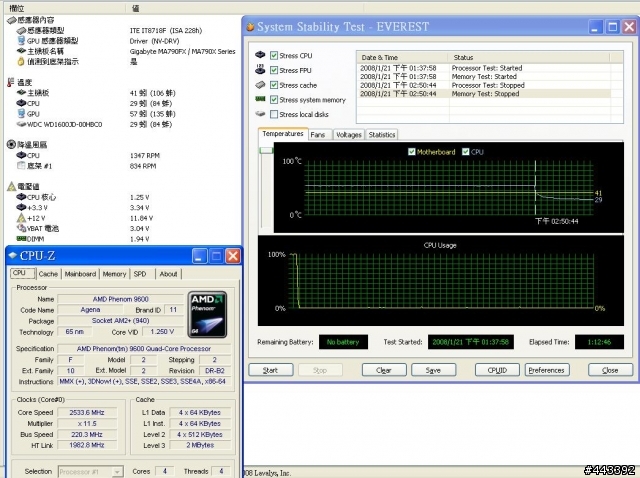
Task: Open the Voltages tab
Action: (x=349, y=135)
